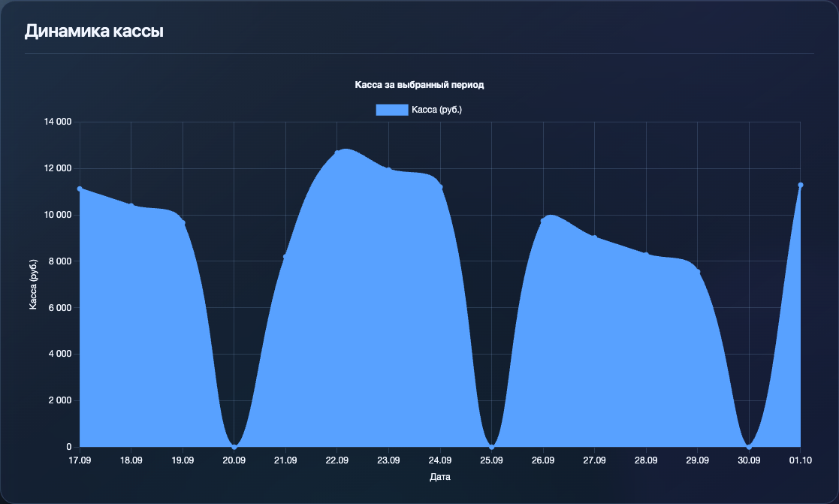Click the chart title Касса за выбранный период

[x=419, y=85]
